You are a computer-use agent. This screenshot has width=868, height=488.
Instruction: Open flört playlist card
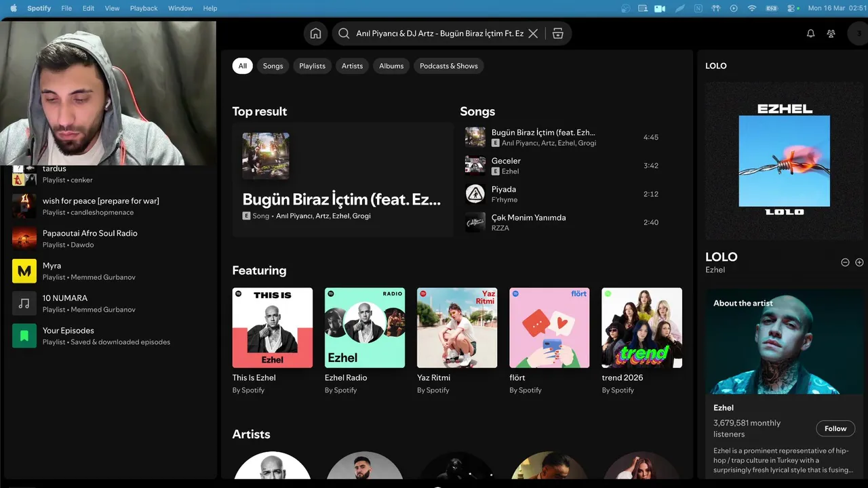click(x=549, y=342)
